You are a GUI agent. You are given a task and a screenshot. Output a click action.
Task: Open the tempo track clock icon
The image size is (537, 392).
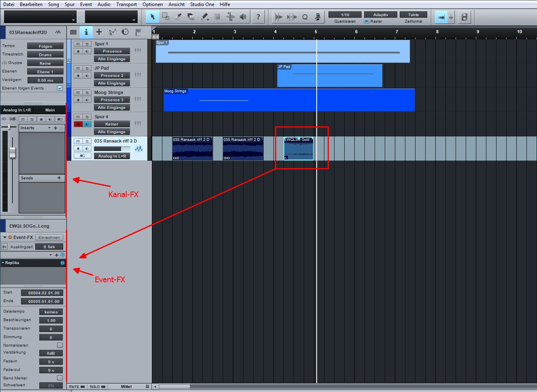click(125, 32)
